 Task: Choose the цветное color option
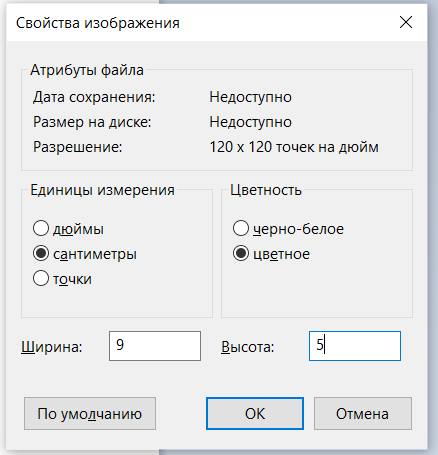point(241,254)
